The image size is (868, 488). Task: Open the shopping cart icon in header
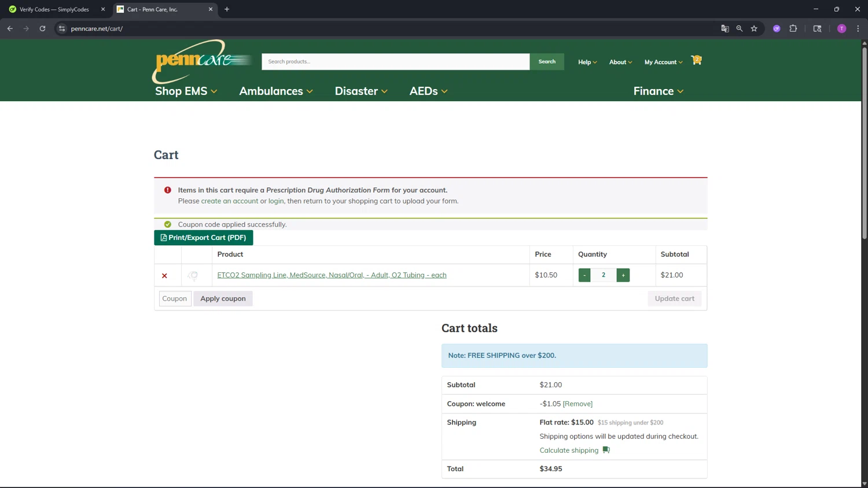[x=696, y=60]
